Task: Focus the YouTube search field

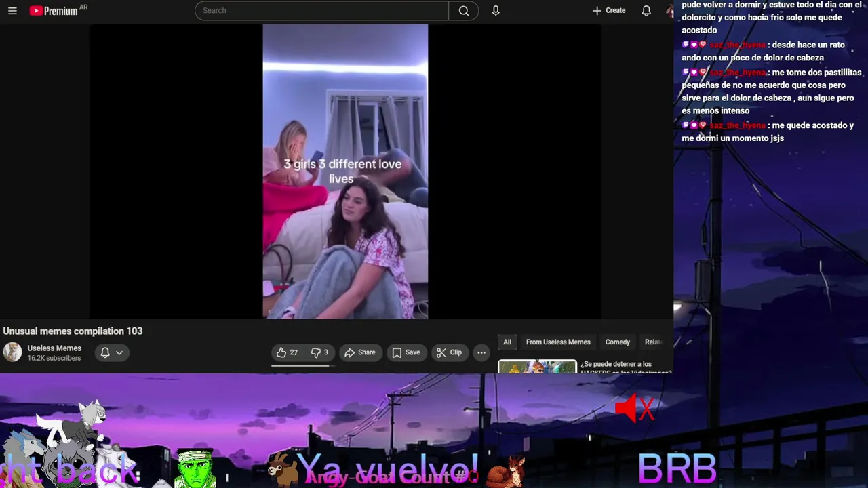Action: (x=322, y=11)
